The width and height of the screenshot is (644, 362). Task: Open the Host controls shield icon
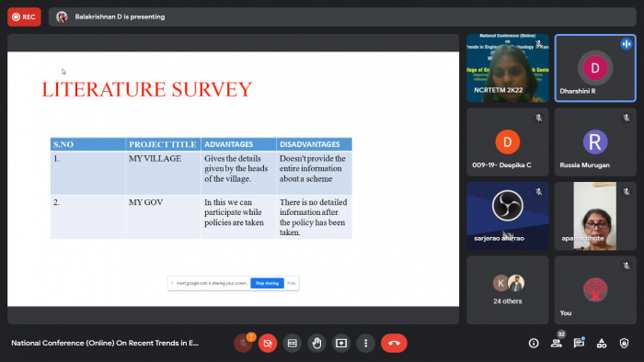(x=624, y=343)
